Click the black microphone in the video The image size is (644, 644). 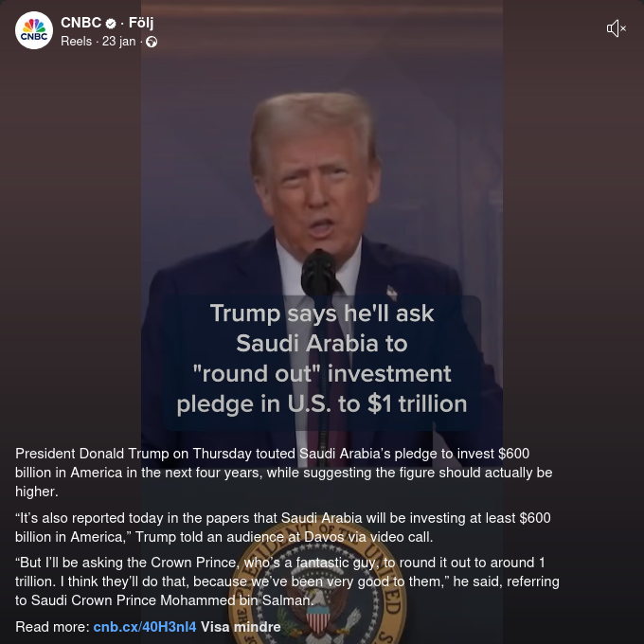click(x=319, y=273)
